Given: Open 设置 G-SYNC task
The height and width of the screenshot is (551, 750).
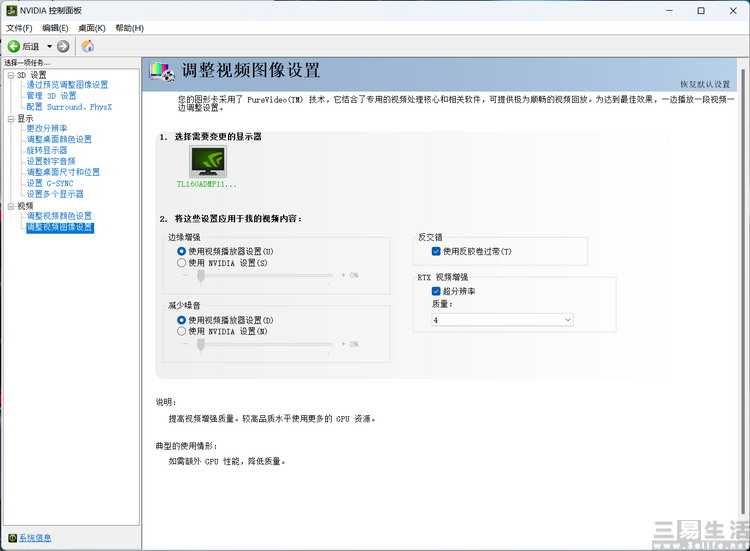Looking at the screenshot, I should [50, 183].
